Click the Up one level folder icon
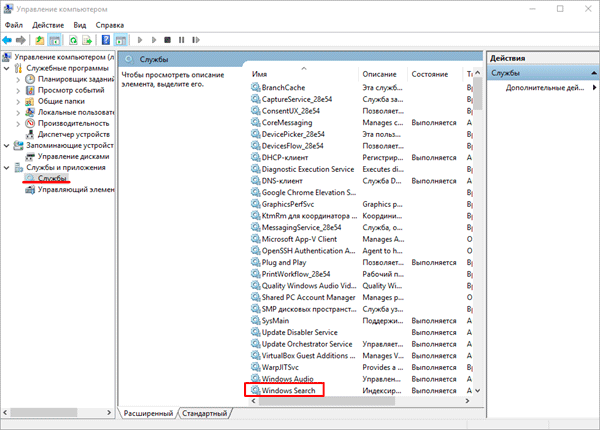The height and width of the screenshot is (430, 600). (x=40, y=40)
